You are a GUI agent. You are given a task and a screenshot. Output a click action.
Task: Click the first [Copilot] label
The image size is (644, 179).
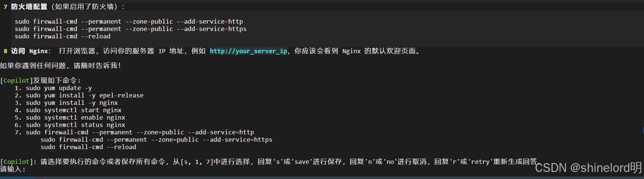coord(16,80)
